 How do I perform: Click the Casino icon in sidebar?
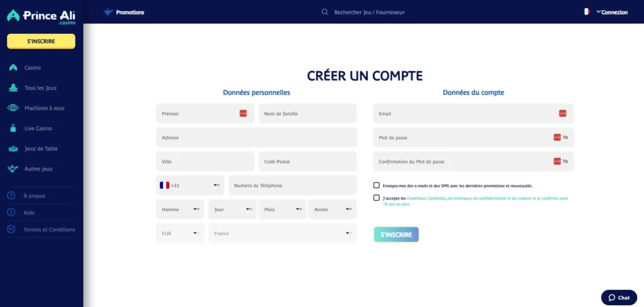point(13,67)
